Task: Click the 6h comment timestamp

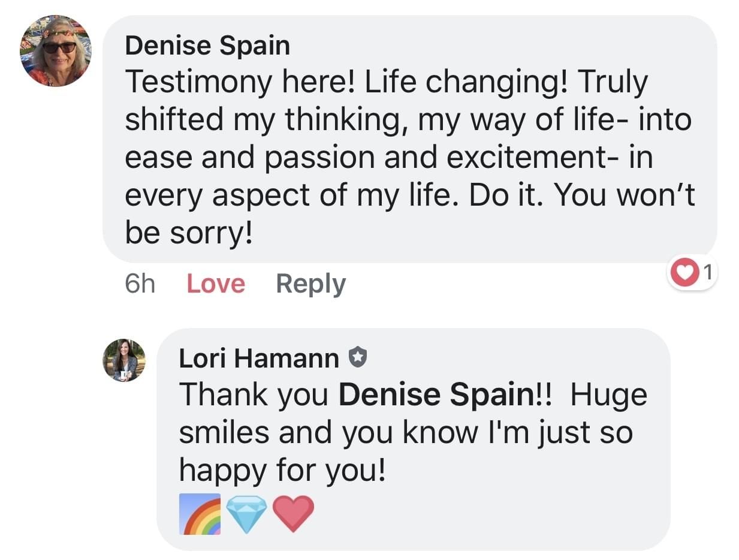Action: tap(140, 284)
